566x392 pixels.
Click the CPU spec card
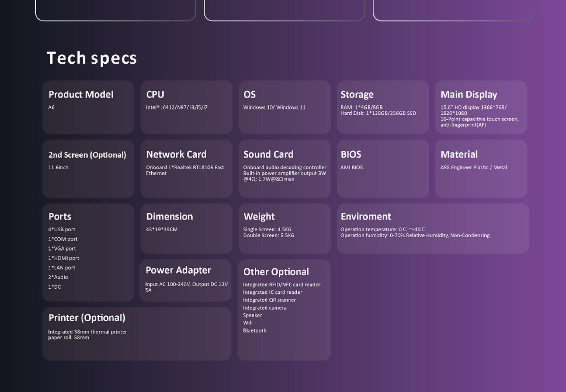[186, 107]
